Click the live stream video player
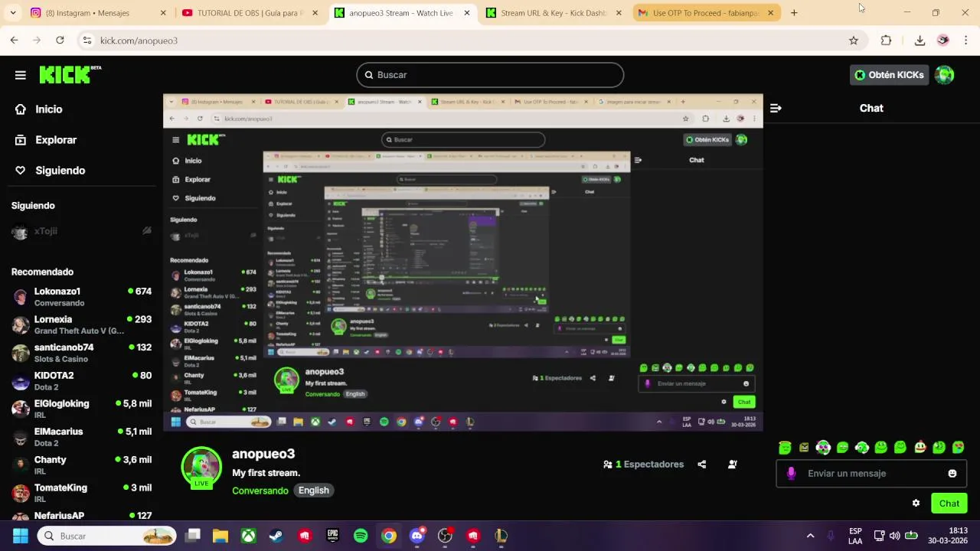 tap(463, 262)
